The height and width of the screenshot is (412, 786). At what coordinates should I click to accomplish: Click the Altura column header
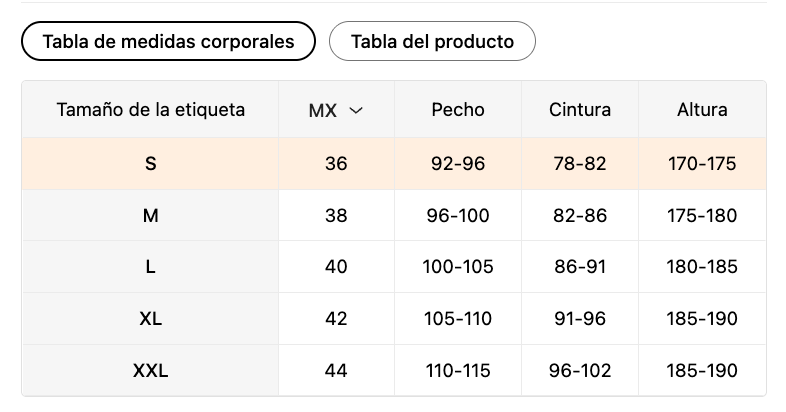[x=702, y=110]
